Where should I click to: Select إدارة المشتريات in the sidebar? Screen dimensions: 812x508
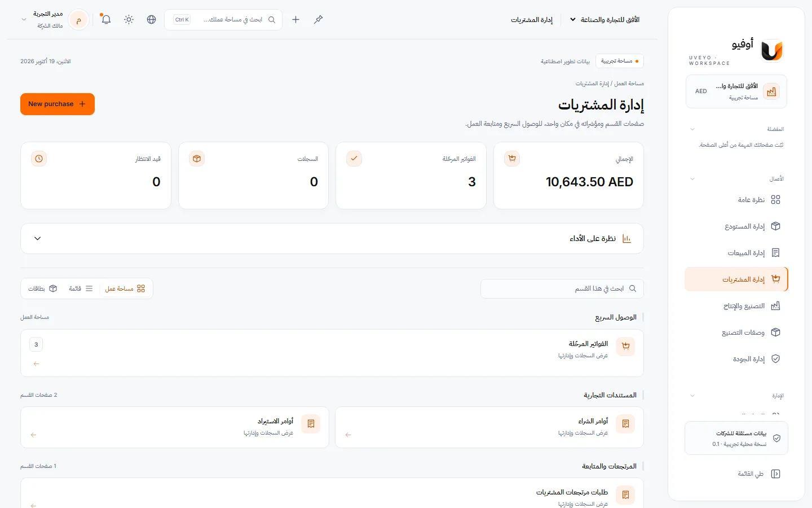click(736, 279)
